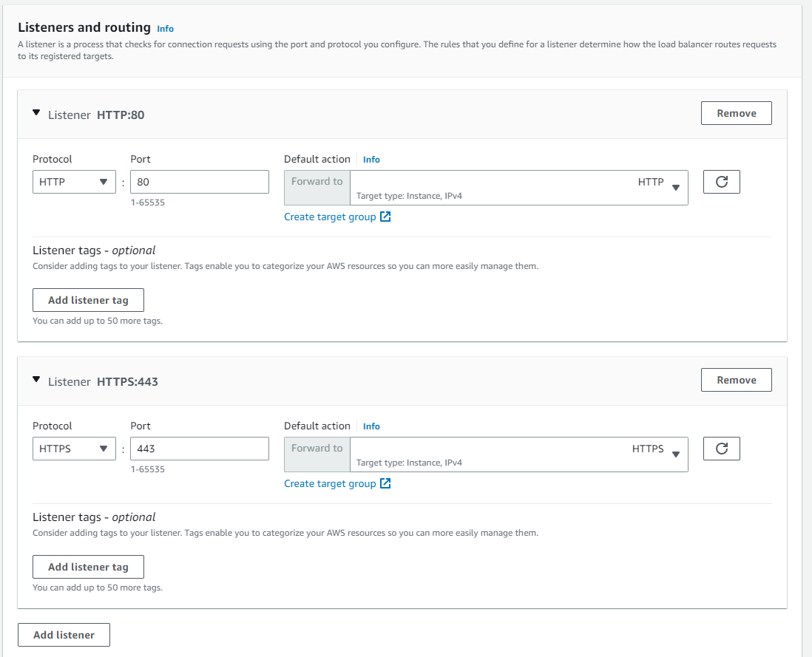Collapse the Listener HTTPS:443 section

pyautogui.click(x=36, y=380)
